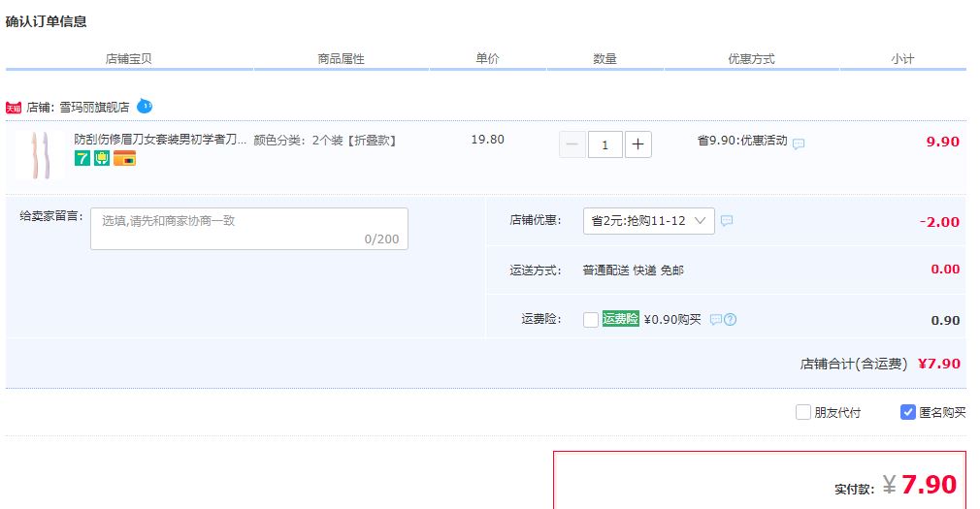Click the 0.00 shipping fee amount

pyautogui.click(x=945, y=270)
